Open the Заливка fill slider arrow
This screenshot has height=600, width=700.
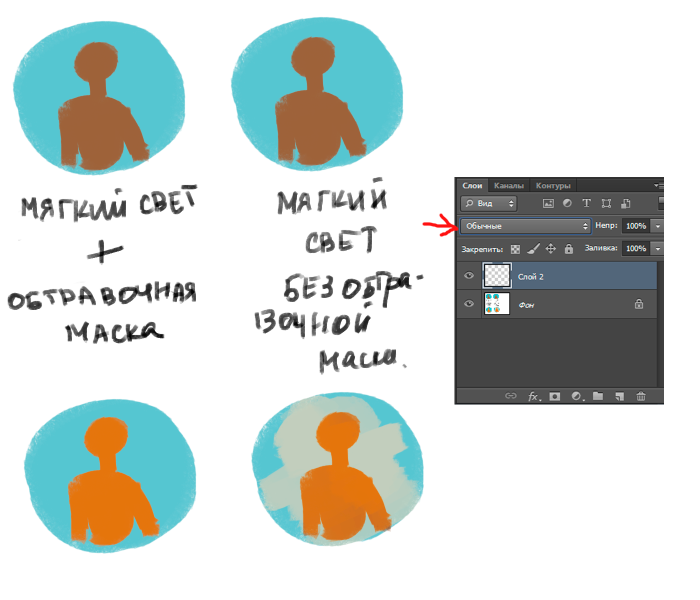point(658,248)
